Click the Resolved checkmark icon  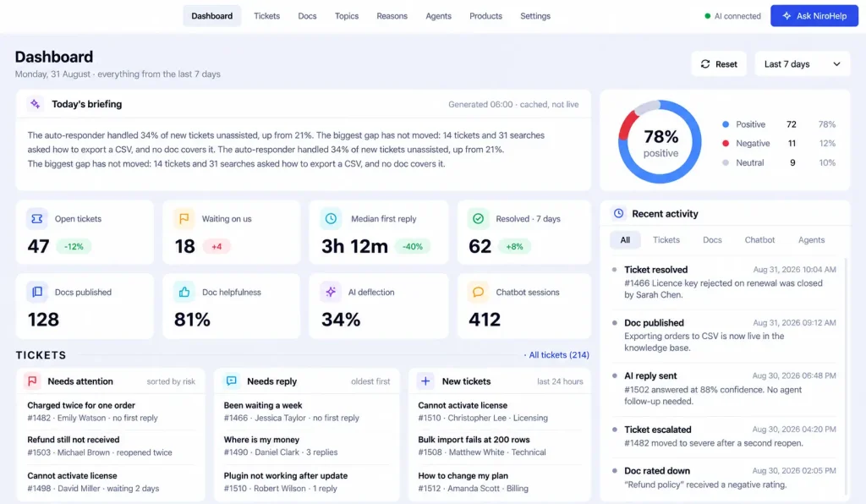479,219
